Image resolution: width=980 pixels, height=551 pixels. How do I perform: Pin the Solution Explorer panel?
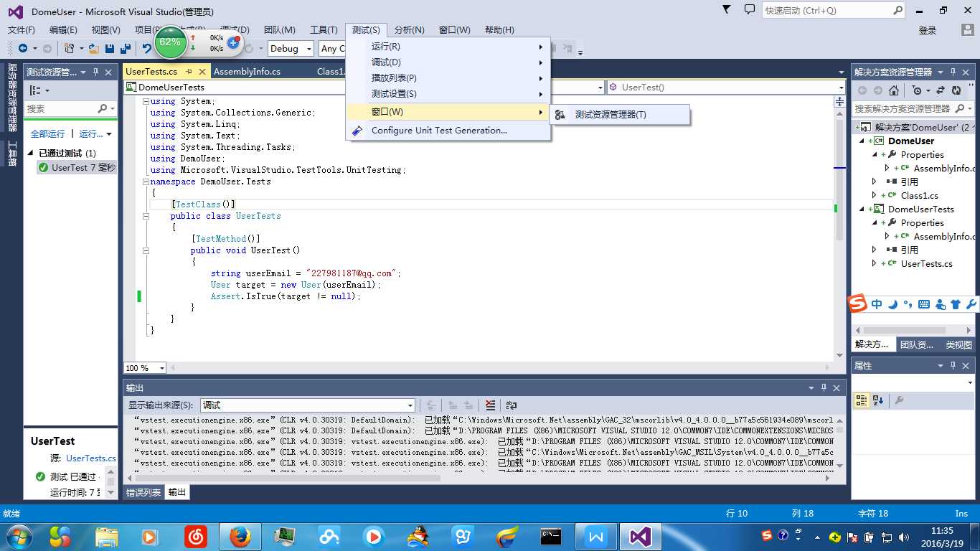point(953,72)
